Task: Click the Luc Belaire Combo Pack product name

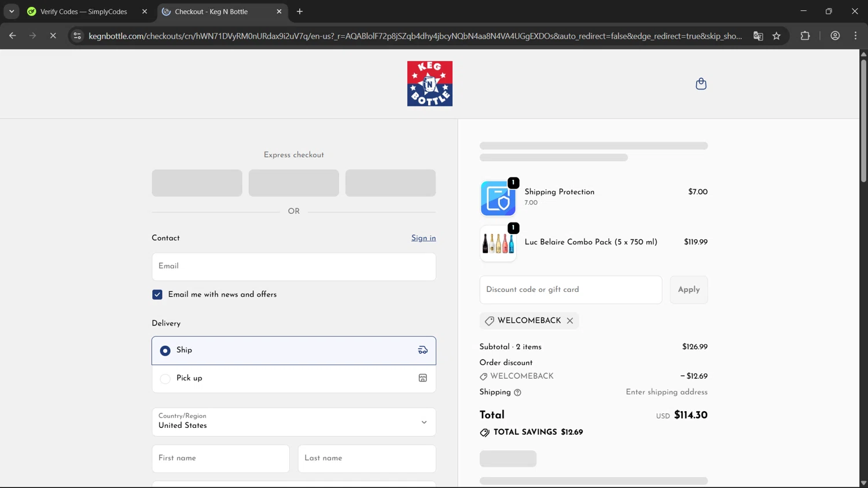Action: click(591, 242)
